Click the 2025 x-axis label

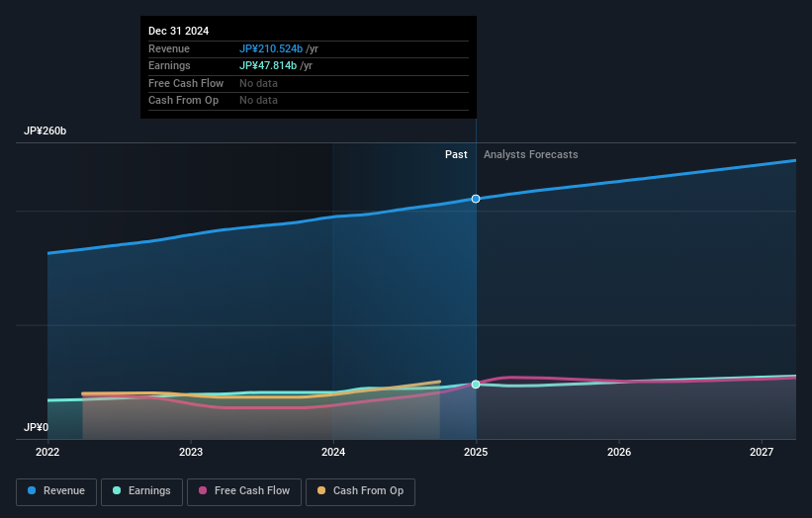476,452
